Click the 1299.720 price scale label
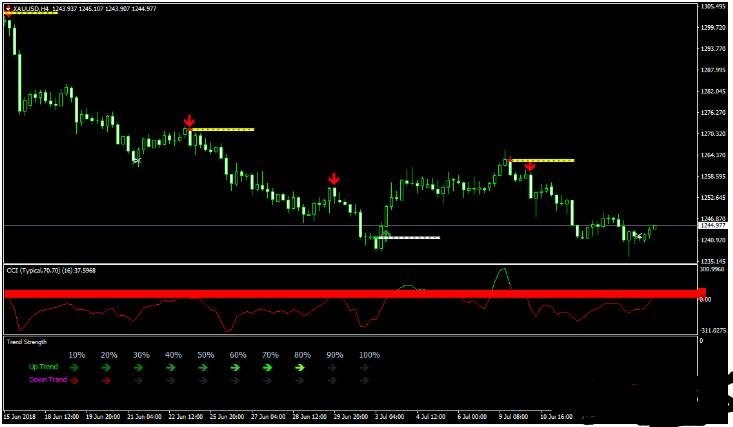The image size is (733, 427). [x=712, y=28]
